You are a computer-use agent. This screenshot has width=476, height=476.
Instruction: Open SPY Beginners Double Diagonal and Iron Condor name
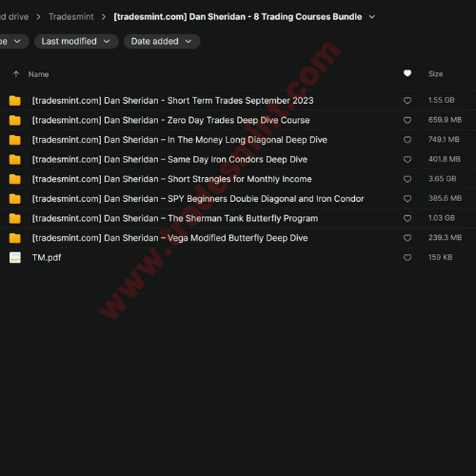[198, 199]
